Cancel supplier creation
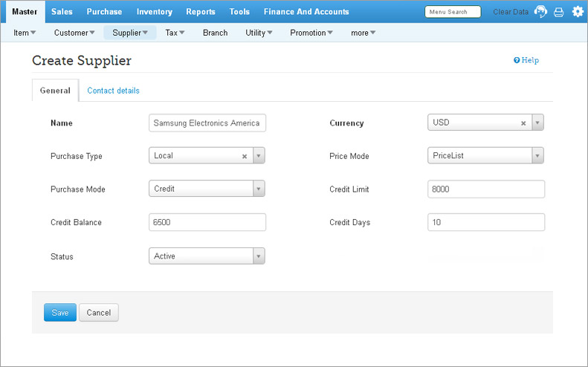 pos(99,313)
